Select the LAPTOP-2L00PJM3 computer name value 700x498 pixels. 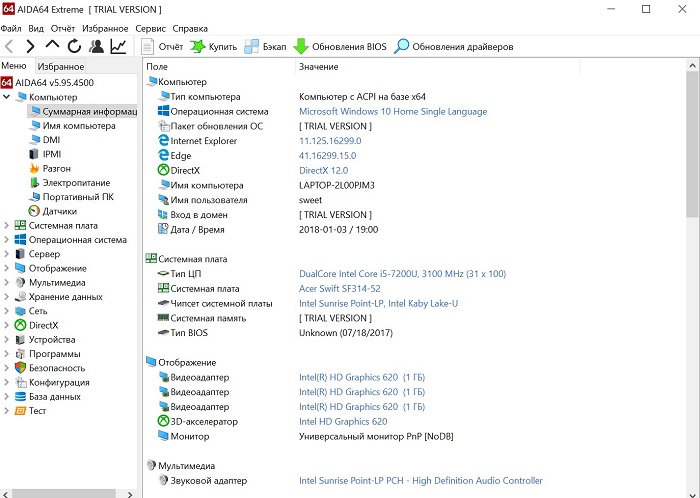pyautogui.click(x=337, y=185)
